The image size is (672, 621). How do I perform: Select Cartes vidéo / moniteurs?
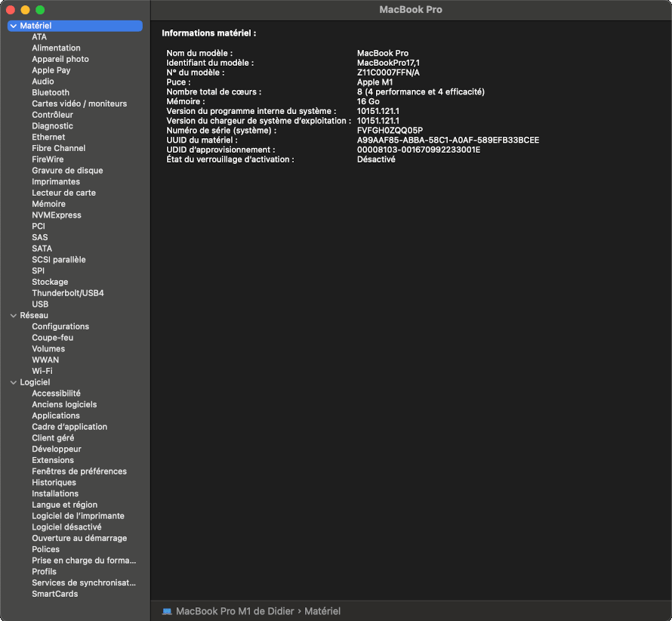point(79,103)
